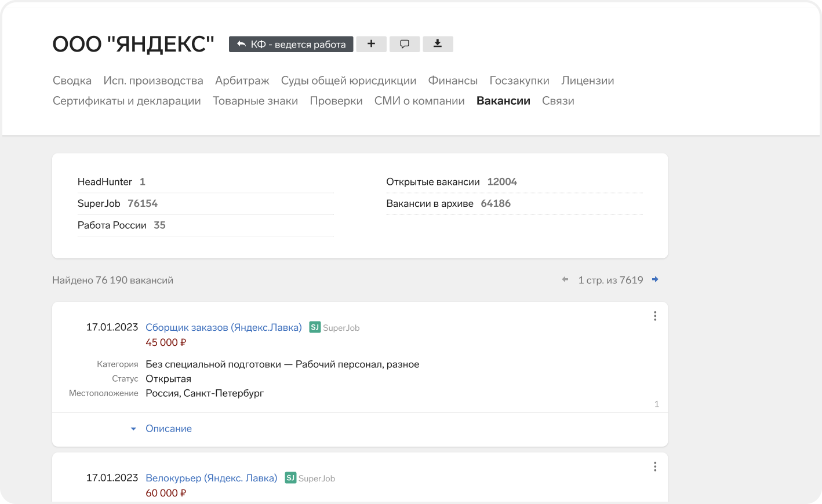Open the Арбитраж tab
The width and height of the screenshot is (822, 504).
pos(242,81)
